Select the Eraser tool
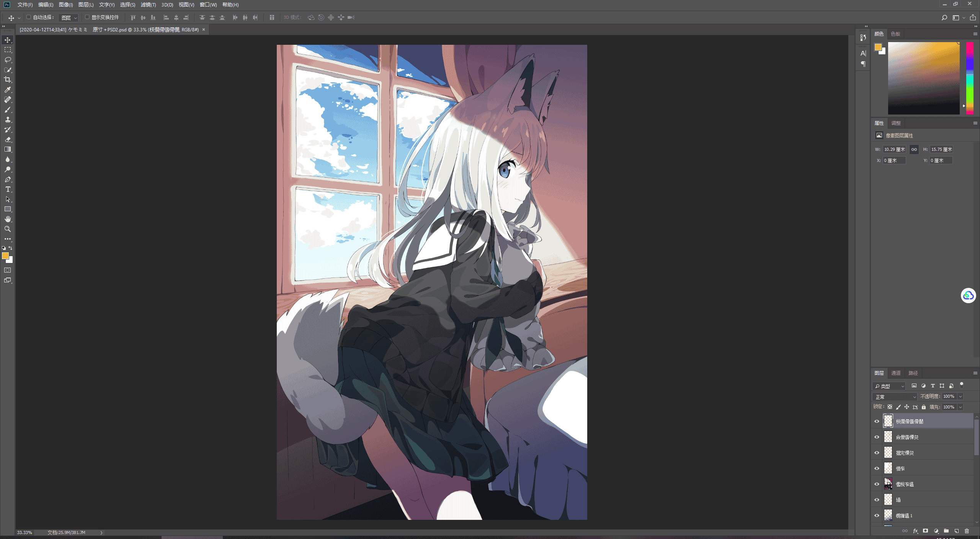 (x=8, y=139)
